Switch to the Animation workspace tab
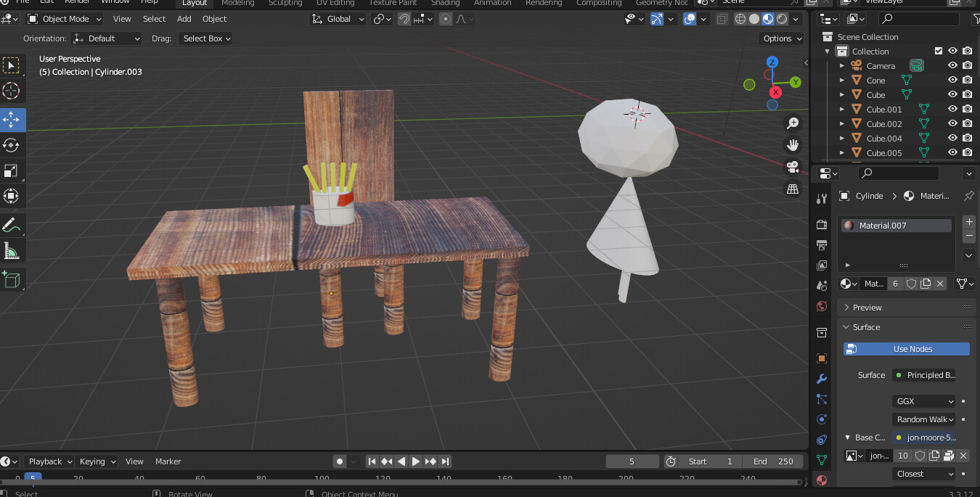 492,3
